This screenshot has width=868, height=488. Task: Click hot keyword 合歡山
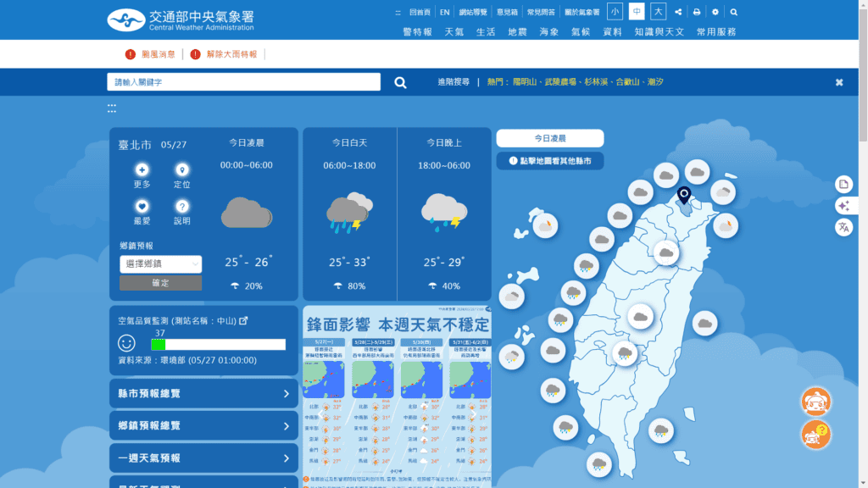tap(627, 82)
